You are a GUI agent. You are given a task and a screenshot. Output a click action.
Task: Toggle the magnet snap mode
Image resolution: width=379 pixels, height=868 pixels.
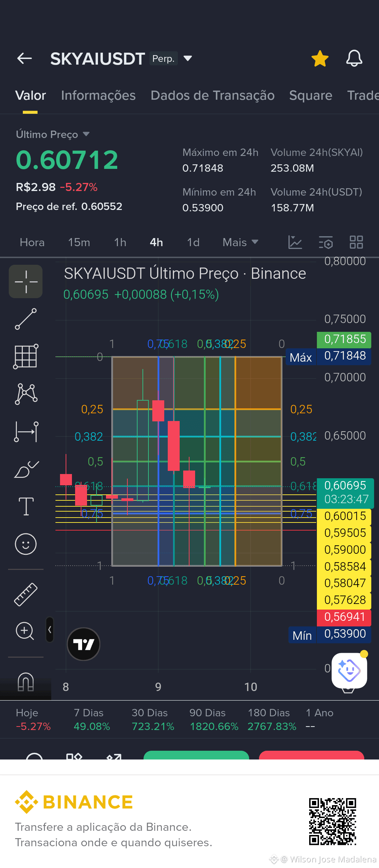(26, 682)
